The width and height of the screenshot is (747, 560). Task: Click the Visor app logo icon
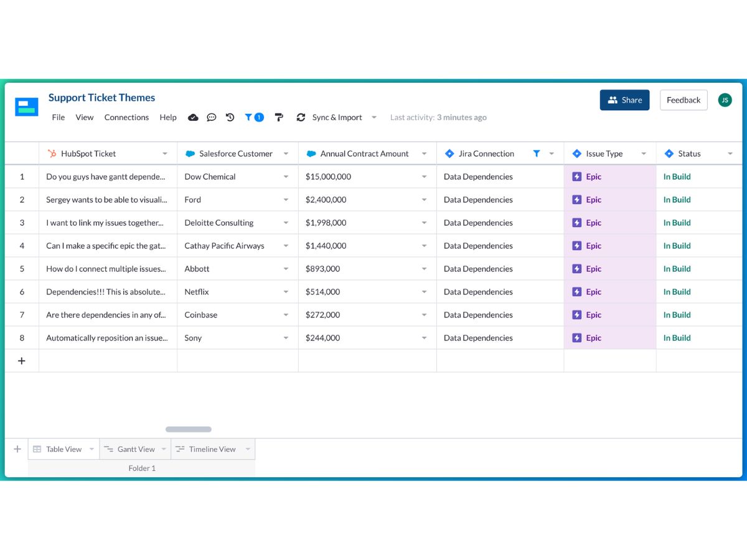click(27, 107)
